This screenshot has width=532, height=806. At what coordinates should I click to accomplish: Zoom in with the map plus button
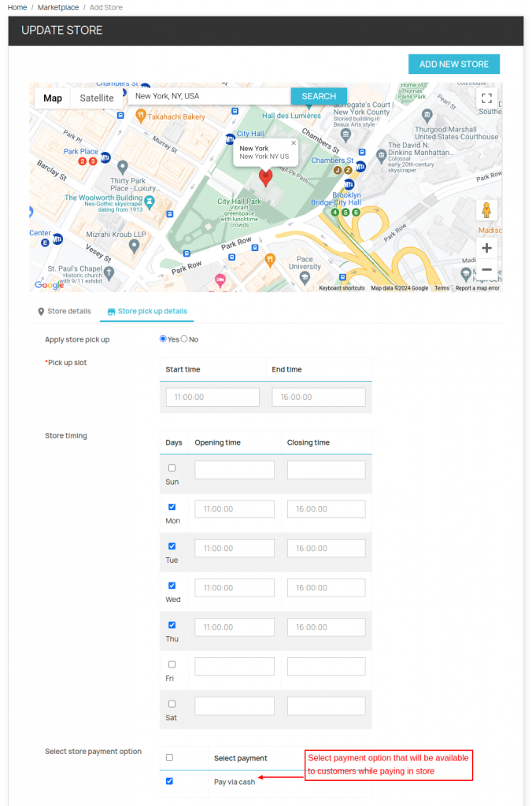tap(486, 248)
